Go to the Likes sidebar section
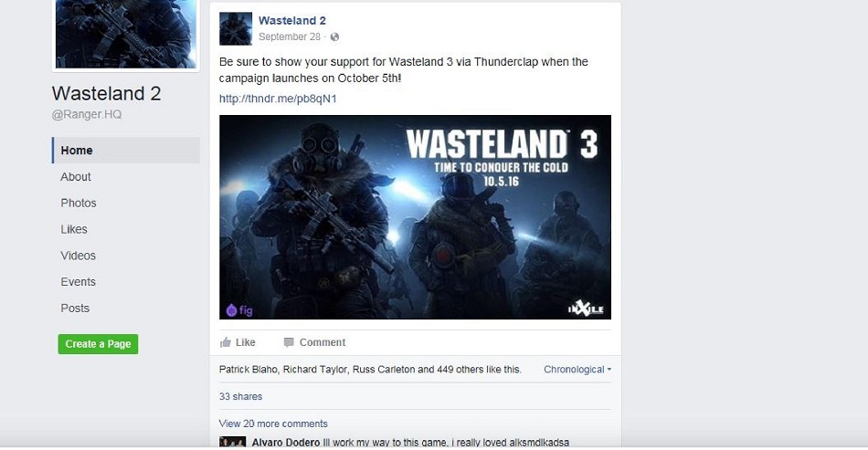The image size is (868, 450). click(74, 229)
